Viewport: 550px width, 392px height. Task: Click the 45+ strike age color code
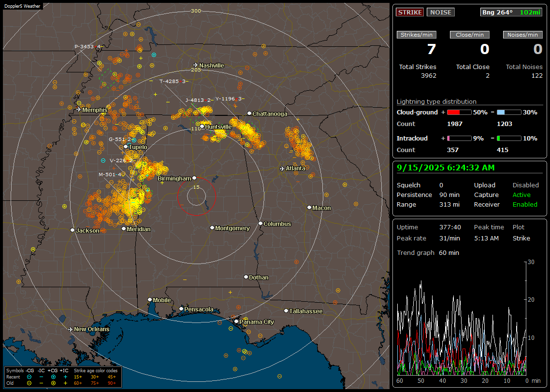click(112, 377)
